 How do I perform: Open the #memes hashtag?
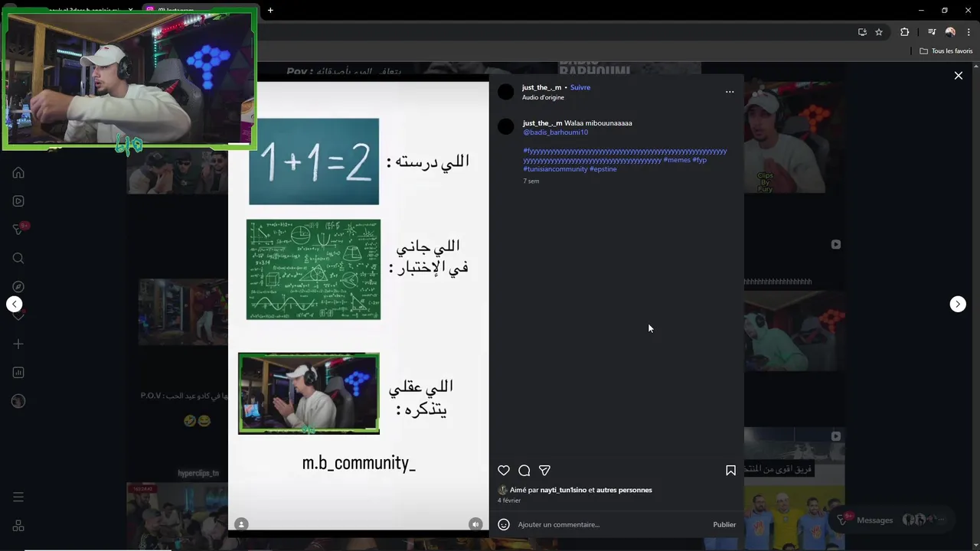coord(677,160)
